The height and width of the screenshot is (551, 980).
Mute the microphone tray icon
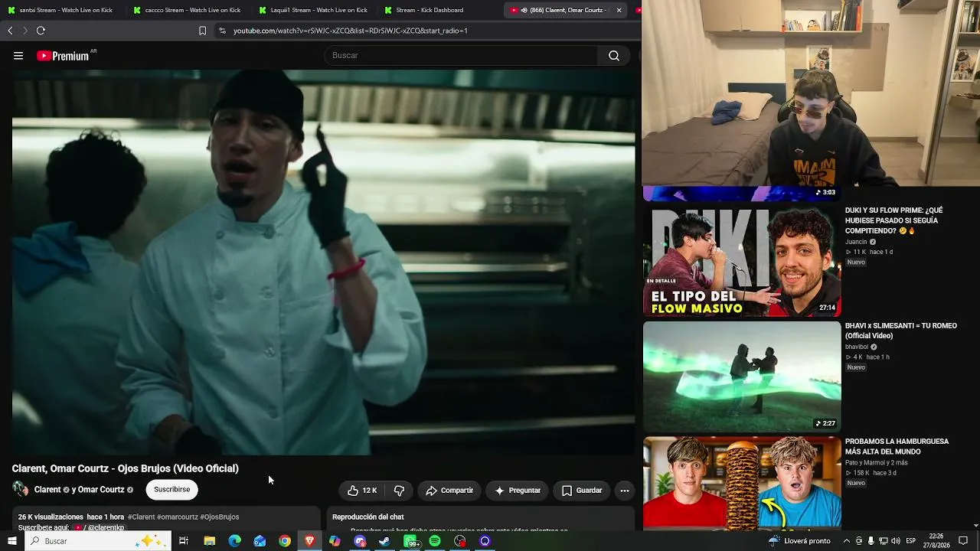coord(871,541)
